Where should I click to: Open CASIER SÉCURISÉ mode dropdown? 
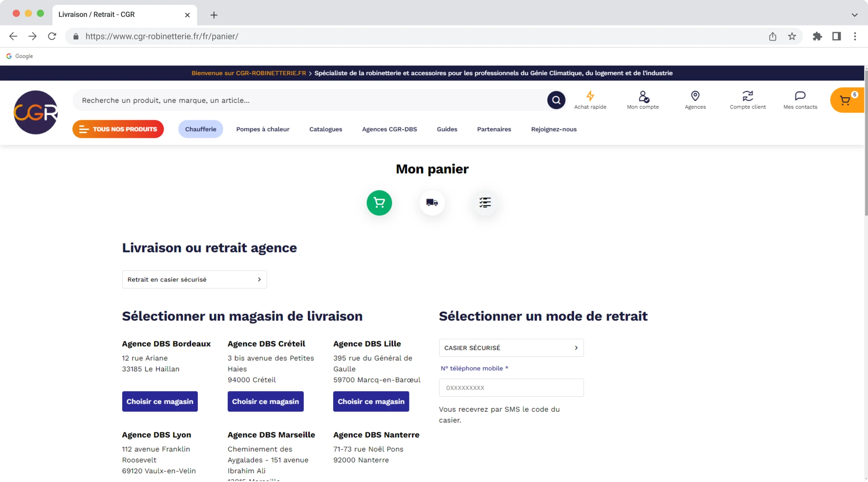coord(511,348)
